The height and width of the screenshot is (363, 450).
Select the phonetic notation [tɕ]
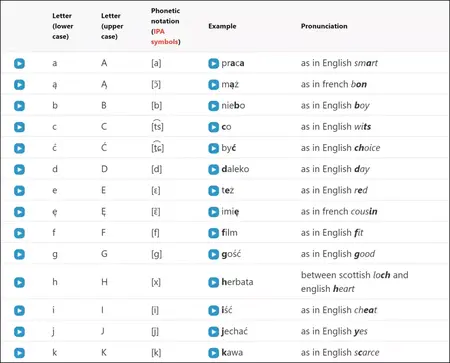pos(158,147)
